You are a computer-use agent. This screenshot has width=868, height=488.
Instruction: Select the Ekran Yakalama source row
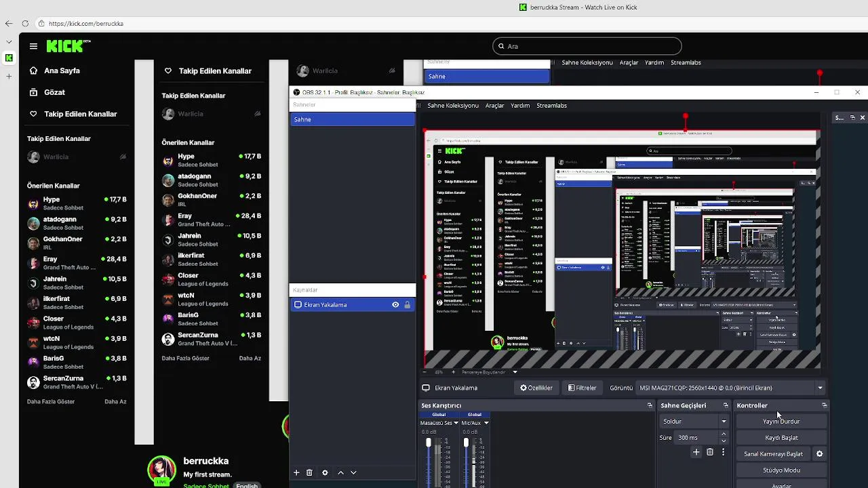352,305
